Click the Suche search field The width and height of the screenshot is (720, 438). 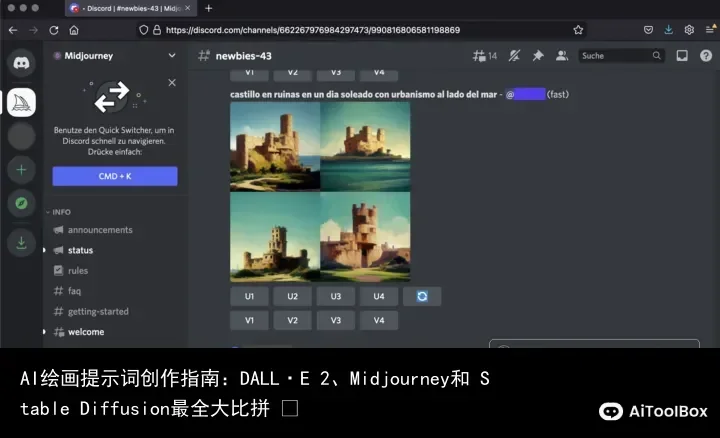(621, 56)
